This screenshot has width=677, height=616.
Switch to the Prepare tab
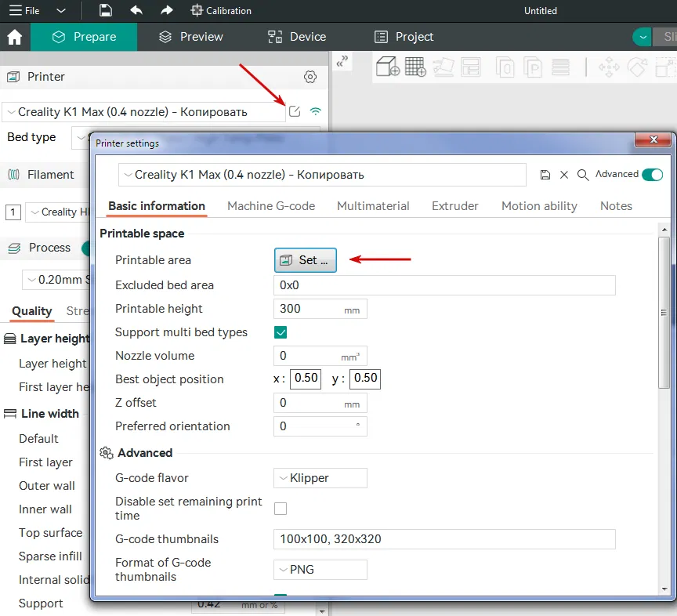pyautogui.click(x=84, y=37)
